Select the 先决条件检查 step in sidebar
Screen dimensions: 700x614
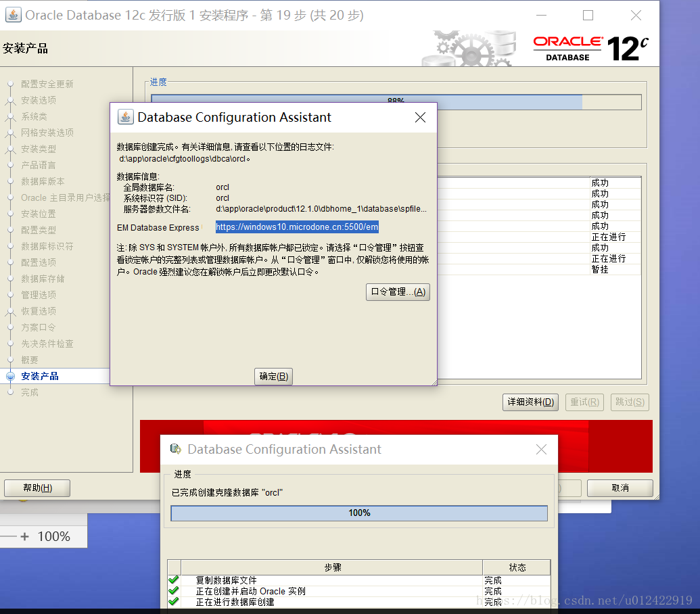pos(47,344)
